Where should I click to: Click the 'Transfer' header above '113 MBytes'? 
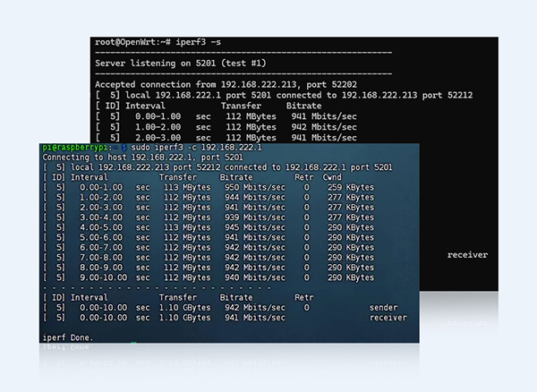coord(178,177)
